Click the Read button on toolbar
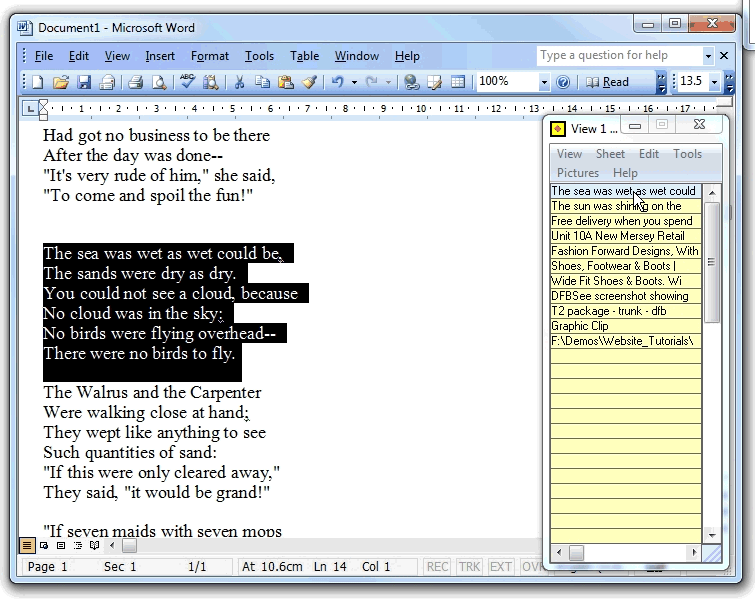The image size is (755, 604). [608, 82]
